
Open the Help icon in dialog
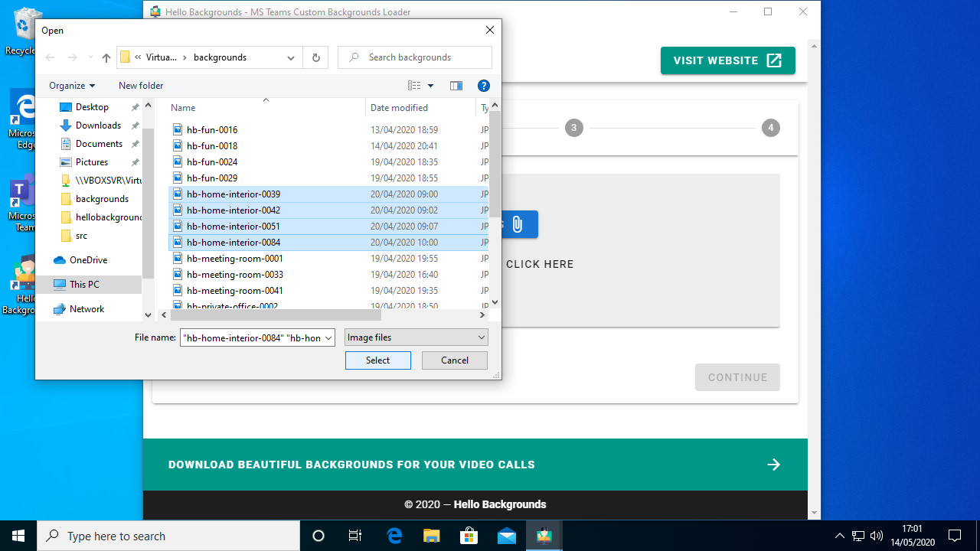tap(484, 86)
